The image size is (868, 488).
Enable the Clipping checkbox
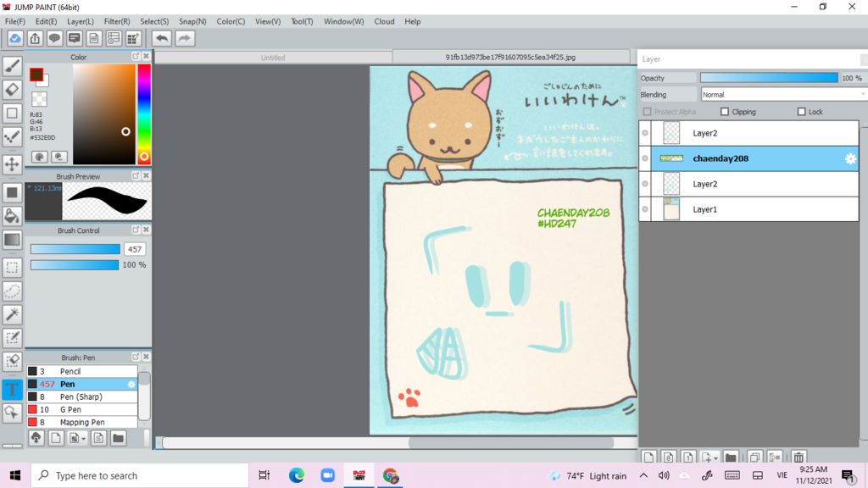tap(725, 112)
